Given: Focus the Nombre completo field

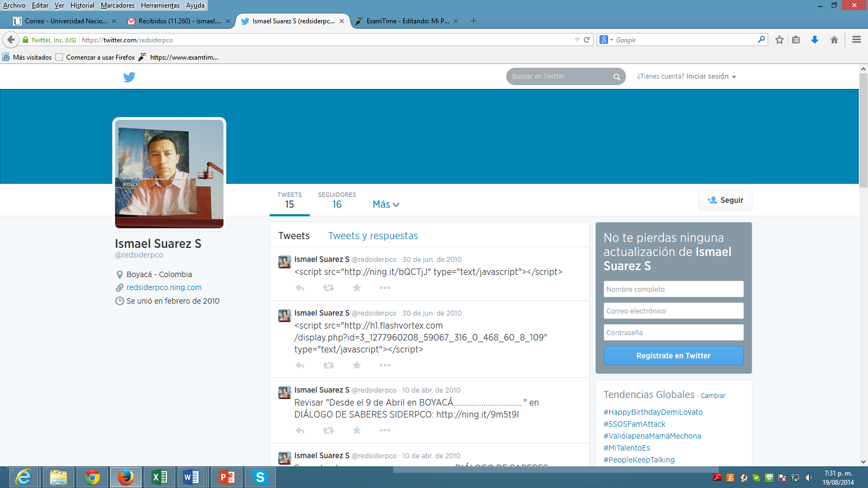Looking at the screenshot, I should (x=673, y=289).
